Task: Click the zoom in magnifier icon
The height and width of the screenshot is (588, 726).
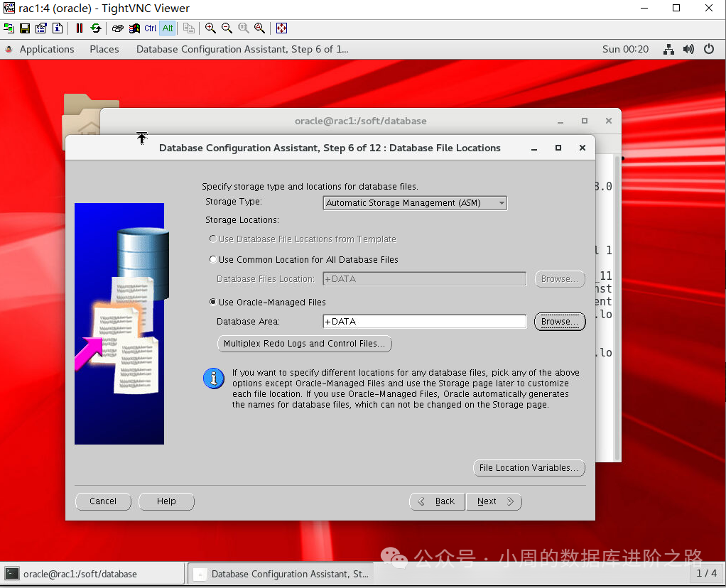Action: [x=210, y=28]
